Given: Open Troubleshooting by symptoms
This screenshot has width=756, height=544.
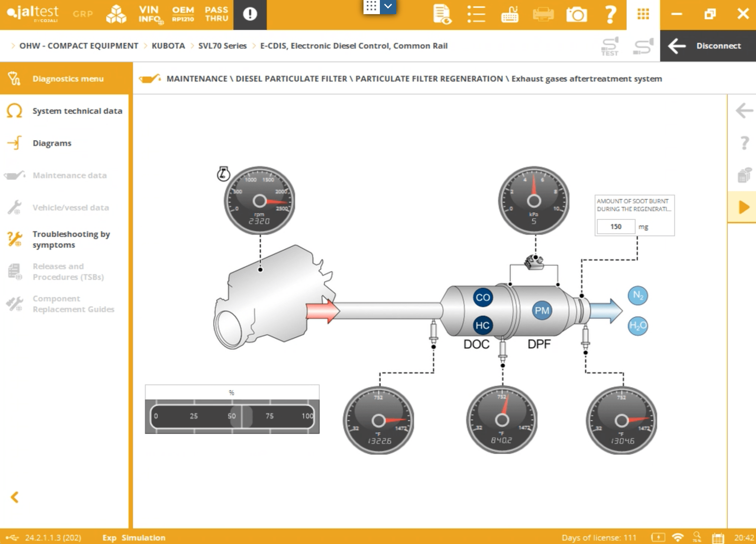Looking at the screenshot, I should pos(71,239).
